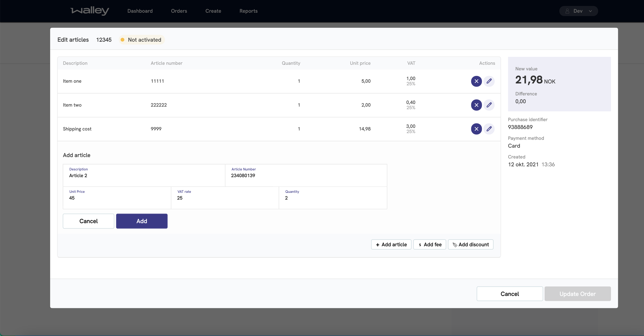Focus the Article Number input field
This screenshot has width=644, height=336.
(x=306, y=175)
